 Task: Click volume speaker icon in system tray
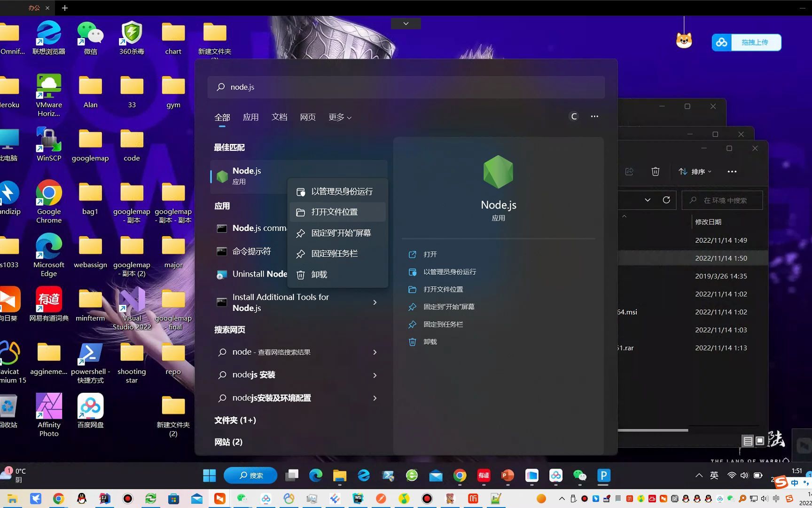(x=744, y=476)
